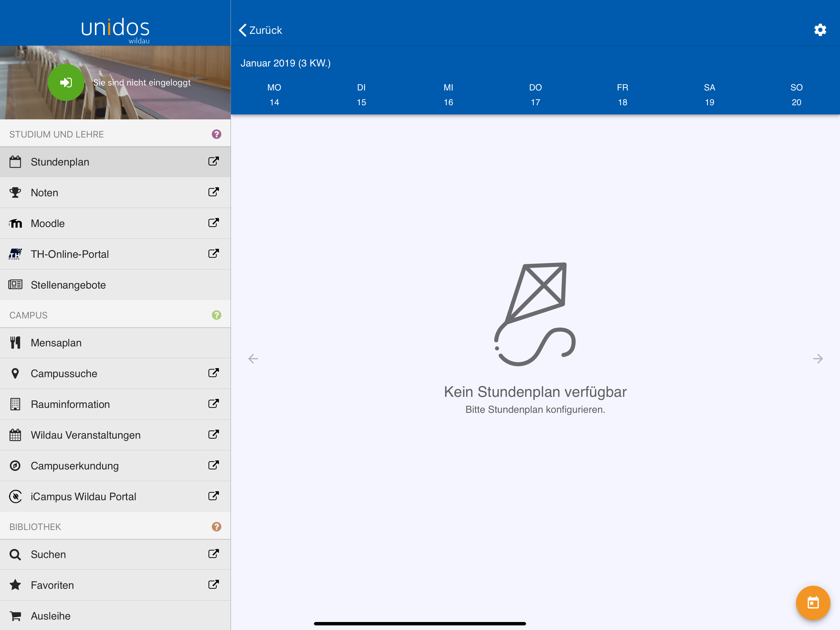
Task: Click Rauminformation external link icon
Action: pos(213,404)
